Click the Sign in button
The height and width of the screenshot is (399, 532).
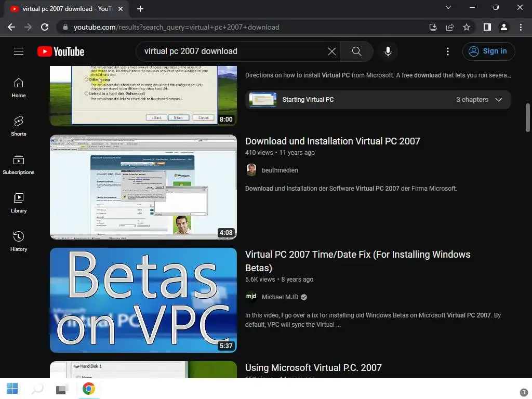(x=488, y=51)
